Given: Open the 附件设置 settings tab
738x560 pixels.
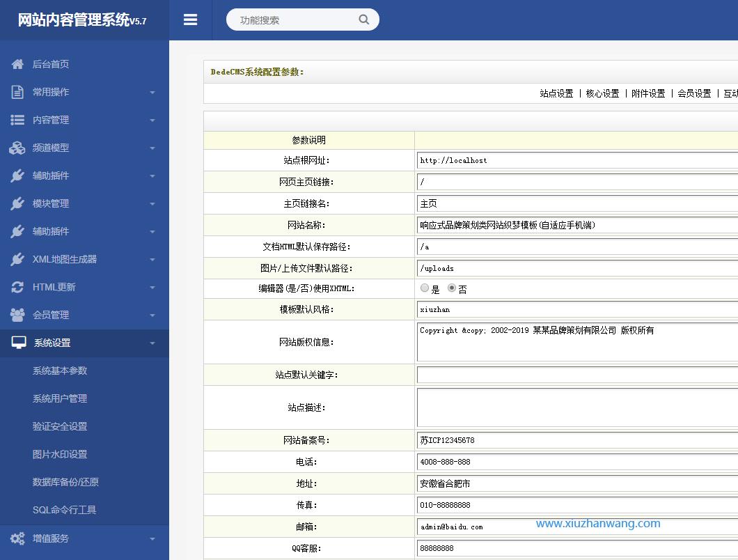Looking at the screenshot, I should 647,93.
